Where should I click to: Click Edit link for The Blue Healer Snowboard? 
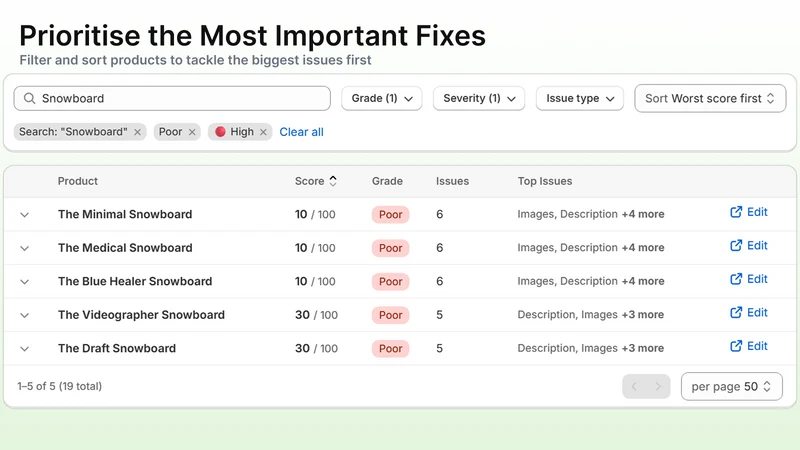(x=757, y=279)
